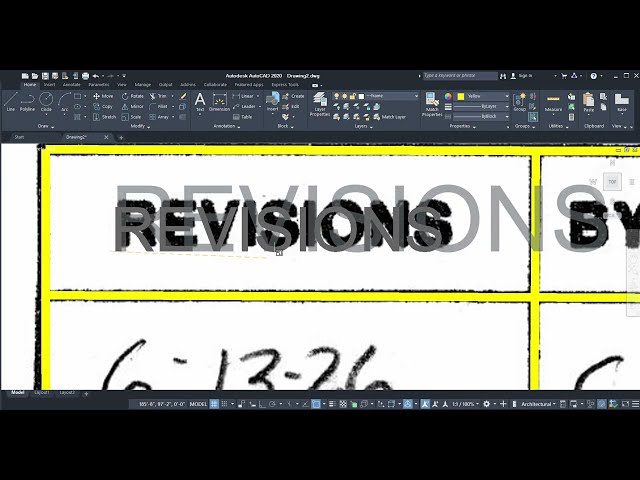Screen dimensions: 640x480
Task: Click the Erase tool icon
Action: (183, 96)
